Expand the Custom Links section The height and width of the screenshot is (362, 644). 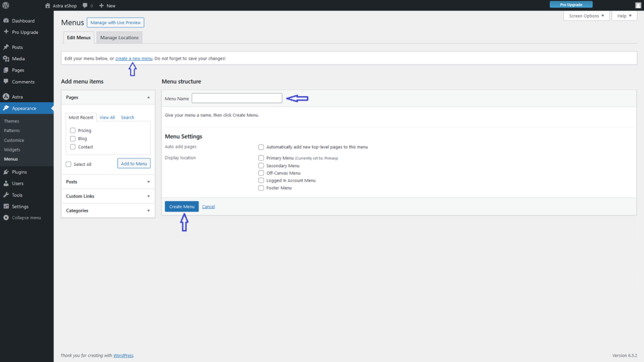(108, 196)
